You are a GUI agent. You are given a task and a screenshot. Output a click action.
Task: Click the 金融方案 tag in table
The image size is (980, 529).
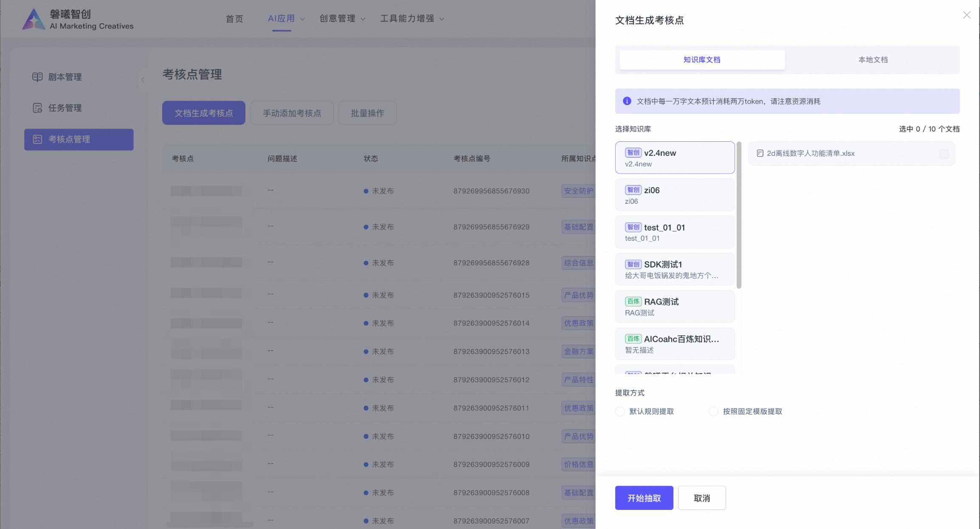pyautogui.click(x=578, y=352)
